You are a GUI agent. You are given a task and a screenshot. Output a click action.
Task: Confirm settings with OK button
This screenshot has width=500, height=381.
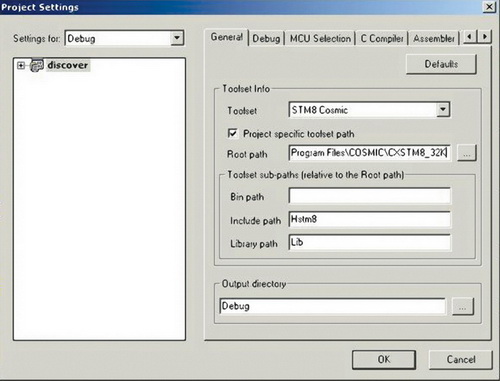pyautogui.click(x=384, y=359)
